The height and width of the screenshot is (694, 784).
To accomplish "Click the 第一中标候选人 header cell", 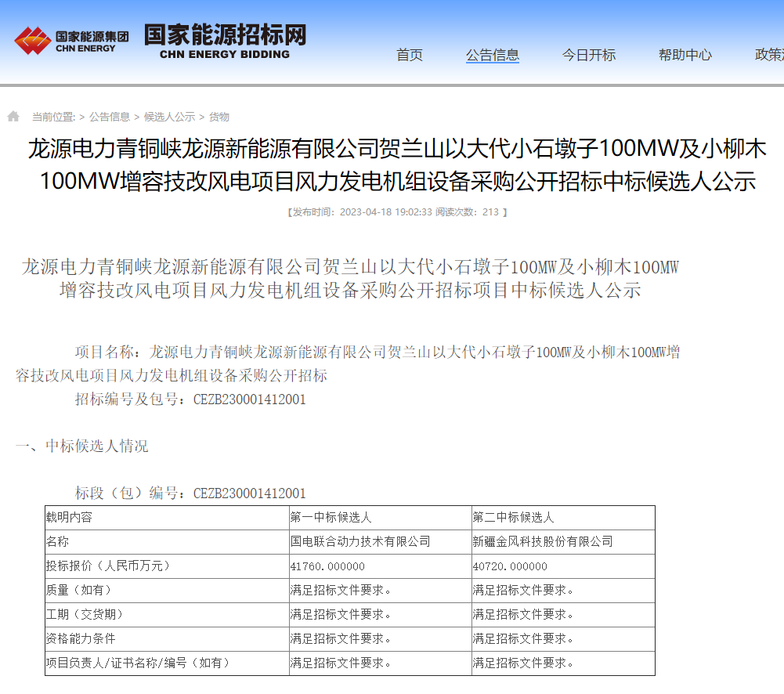I will click(381, 518).
